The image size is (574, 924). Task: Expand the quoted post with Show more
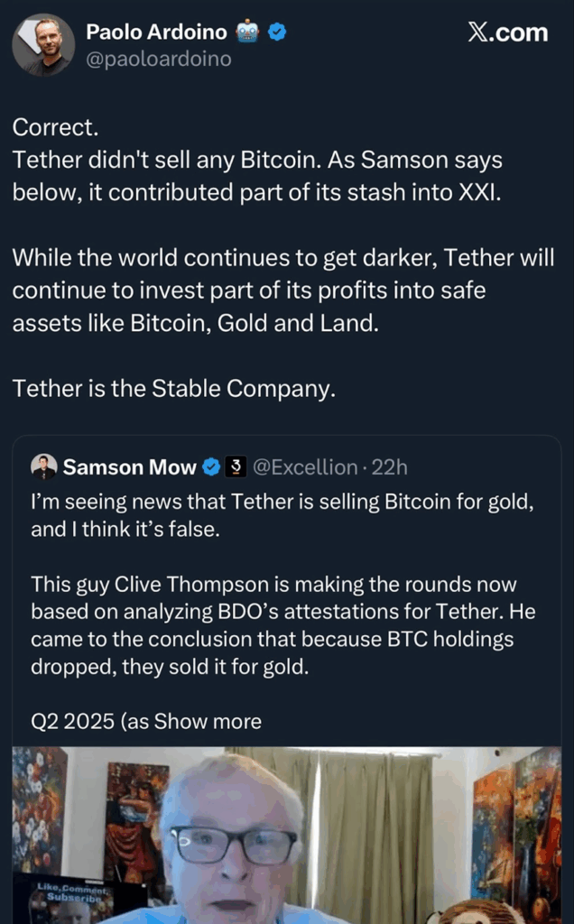pos(208,721)
